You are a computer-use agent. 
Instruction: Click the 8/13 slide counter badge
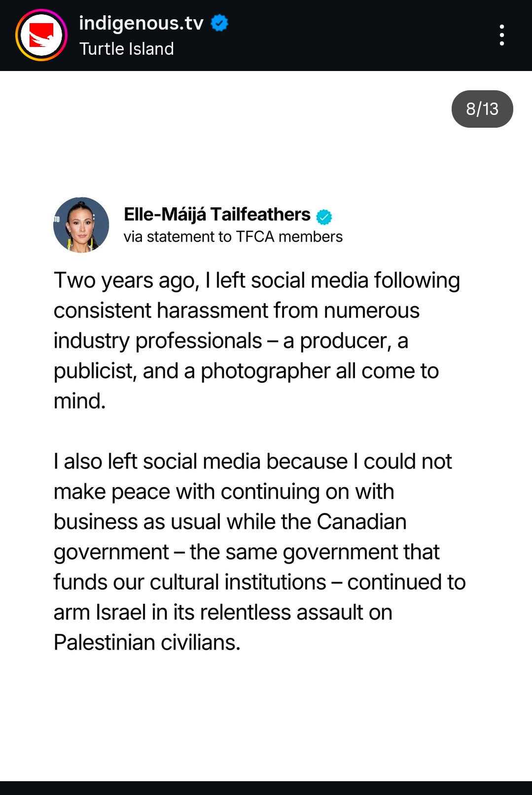(x=482, y=109)
